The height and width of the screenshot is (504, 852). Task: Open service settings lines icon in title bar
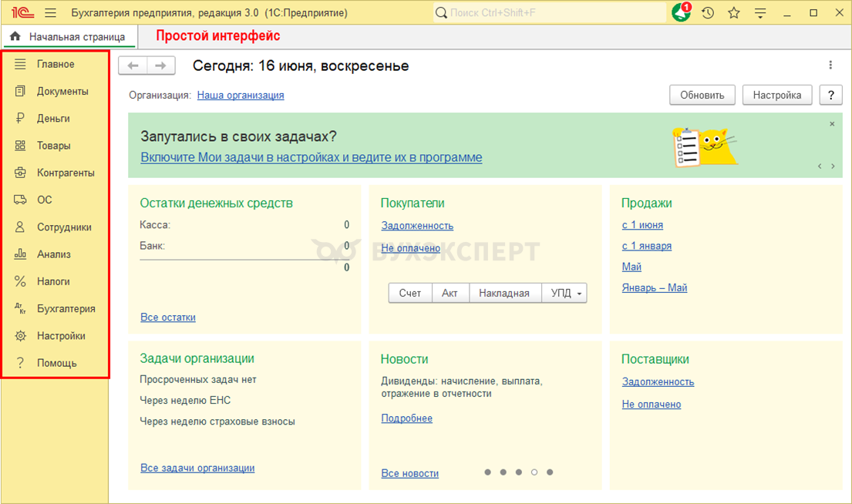pos(760,12)
